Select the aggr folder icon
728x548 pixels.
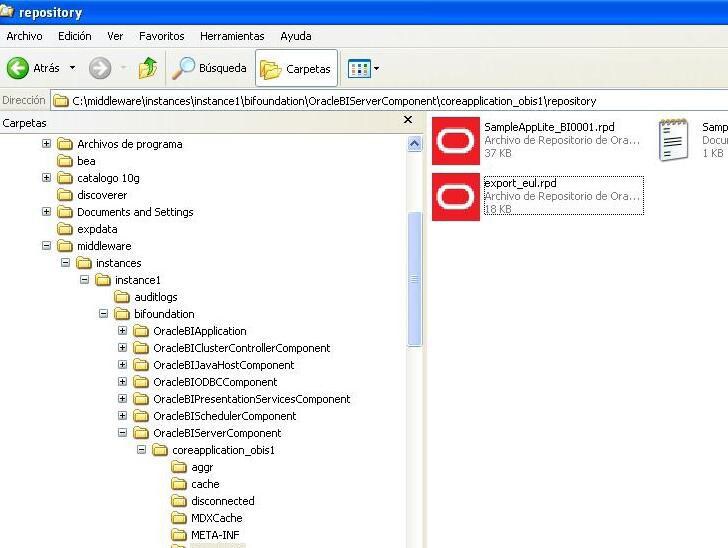point(179,467)
